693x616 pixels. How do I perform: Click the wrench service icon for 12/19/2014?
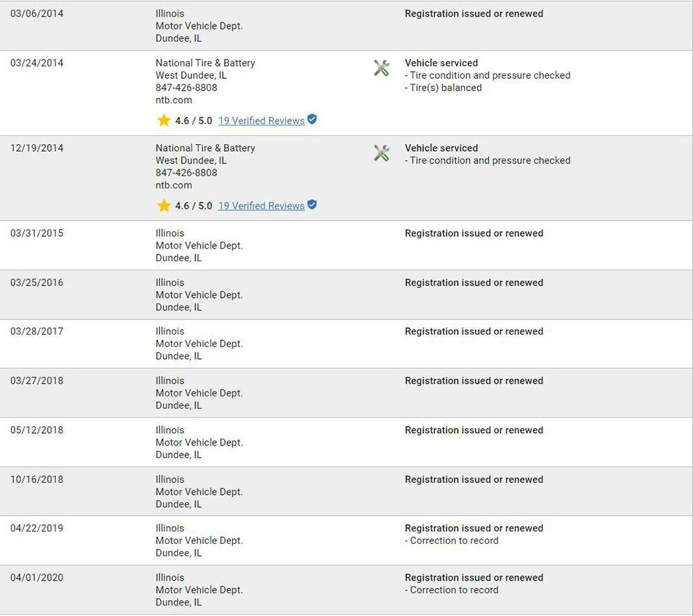coord(381,153)
